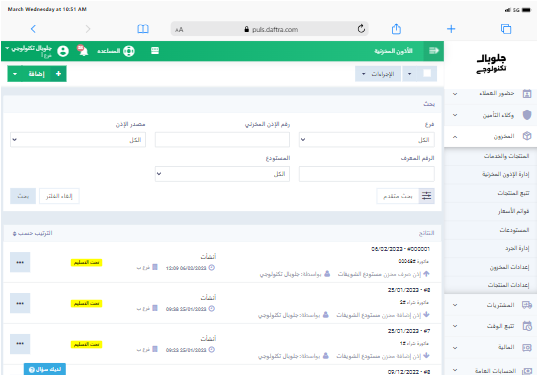This screenshot has width=537, height=375.
Task: Click the رقم الإذن المخزني input field
Action: 222,140
